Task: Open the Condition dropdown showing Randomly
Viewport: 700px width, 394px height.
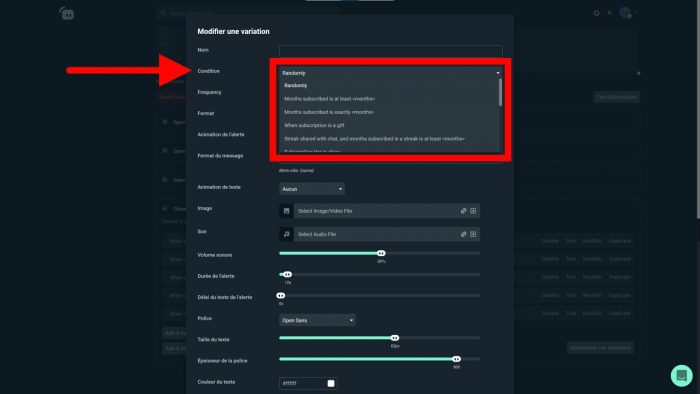Action: pyautogui.click(x=391, y=73)
